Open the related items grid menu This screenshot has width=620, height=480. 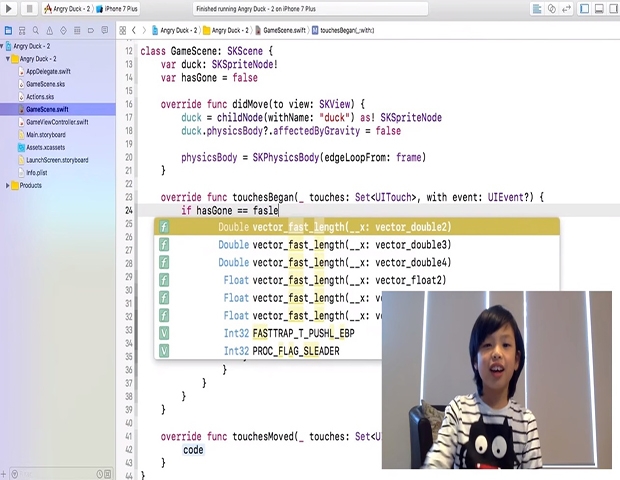(123, 30)
